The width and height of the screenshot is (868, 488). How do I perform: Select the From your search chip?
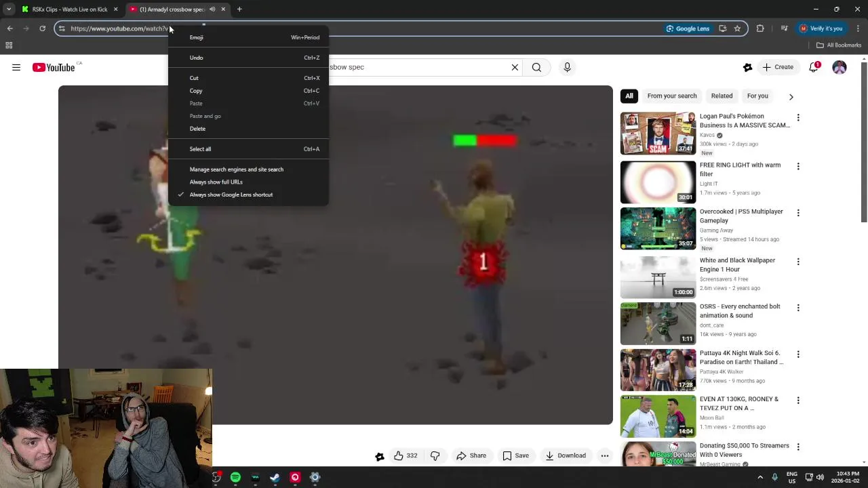pos(671,96)
